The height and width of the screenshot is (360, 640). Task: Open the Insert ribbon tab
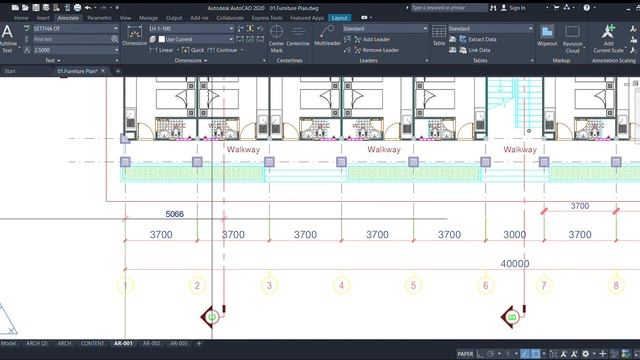tap(43, 18)
